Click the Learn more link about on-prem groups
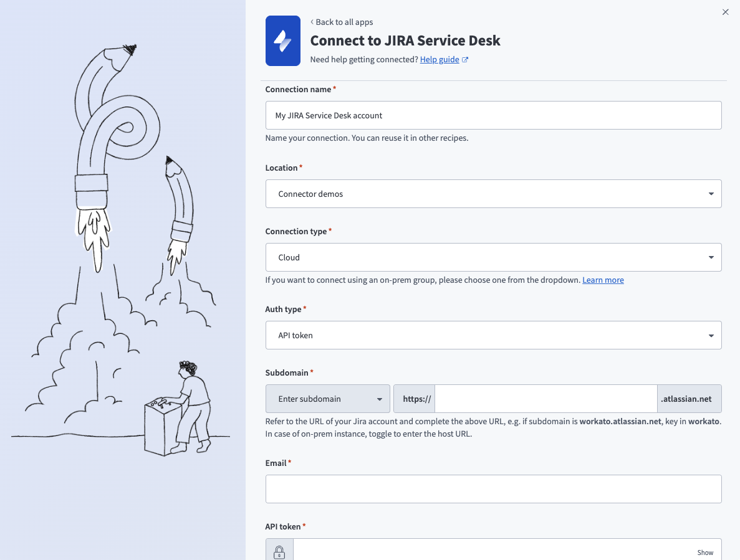 (x=603, y=280)
